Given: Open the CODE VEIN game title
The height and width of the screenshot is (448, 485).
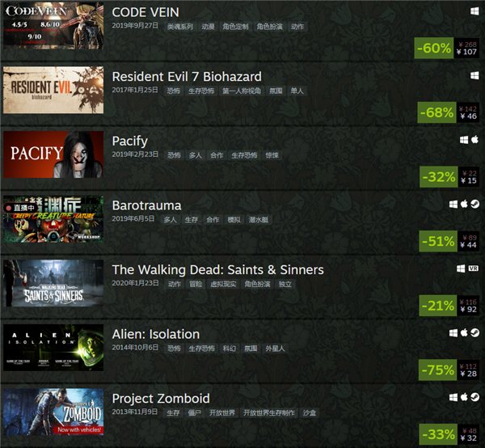Looking at the screenshot, I should coord(145,12).
